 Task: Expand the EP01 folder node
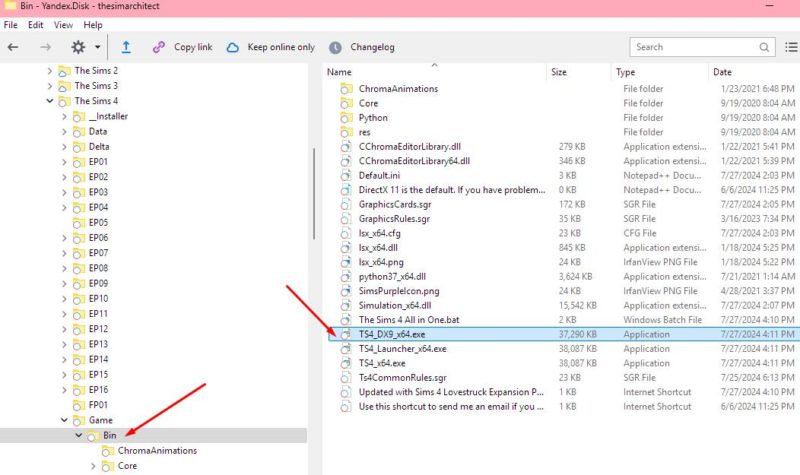64,162
